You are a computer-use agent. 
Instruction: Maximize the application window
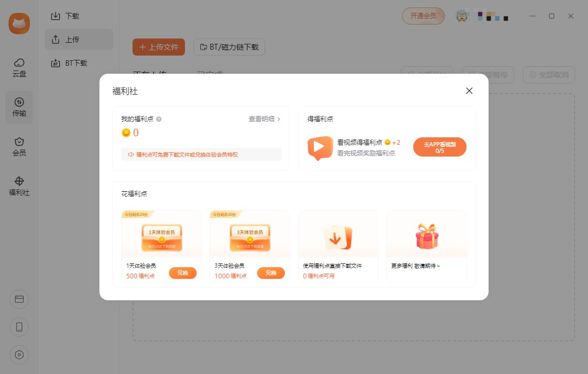[x=552, y=16]
